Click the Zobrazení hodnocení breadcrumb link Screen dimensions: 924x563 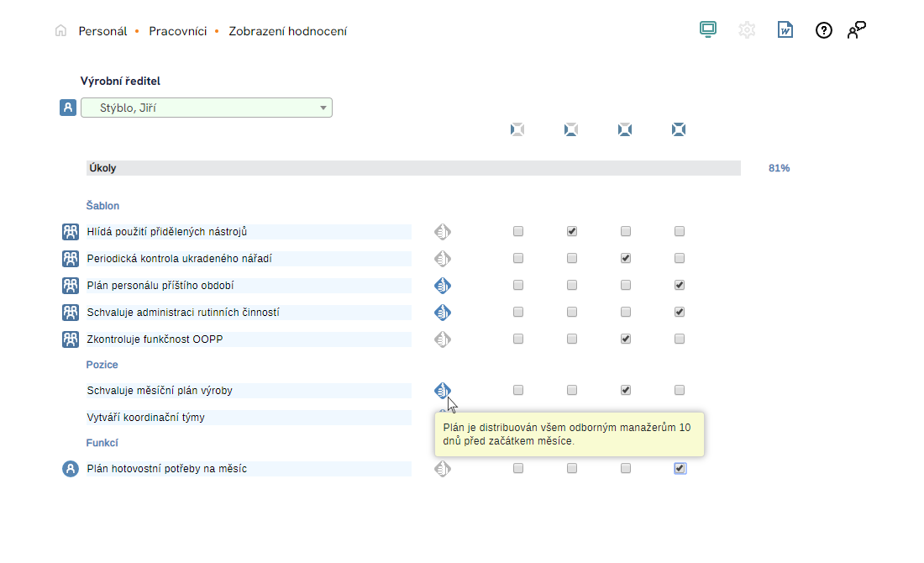point(287,31)
